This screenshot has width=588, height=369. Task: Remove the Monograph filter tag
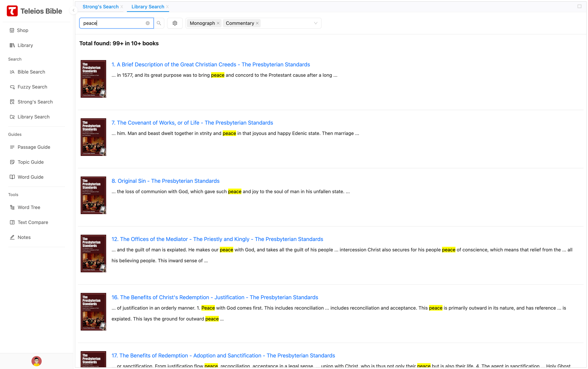[218, 23]
